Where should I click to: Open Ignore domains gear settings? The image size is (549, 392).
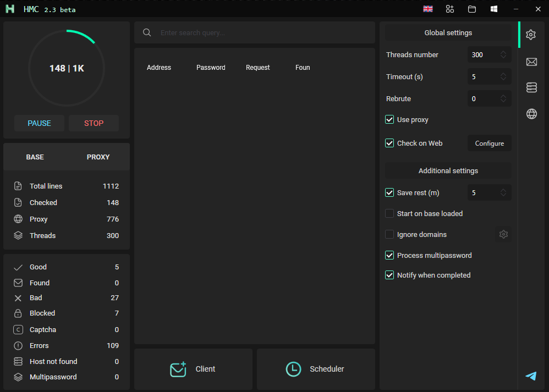(503, 234)
